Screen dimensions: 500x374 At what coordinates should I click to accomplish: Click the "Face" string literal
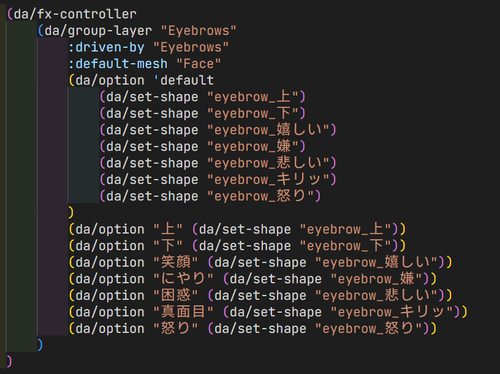point(198,64)
